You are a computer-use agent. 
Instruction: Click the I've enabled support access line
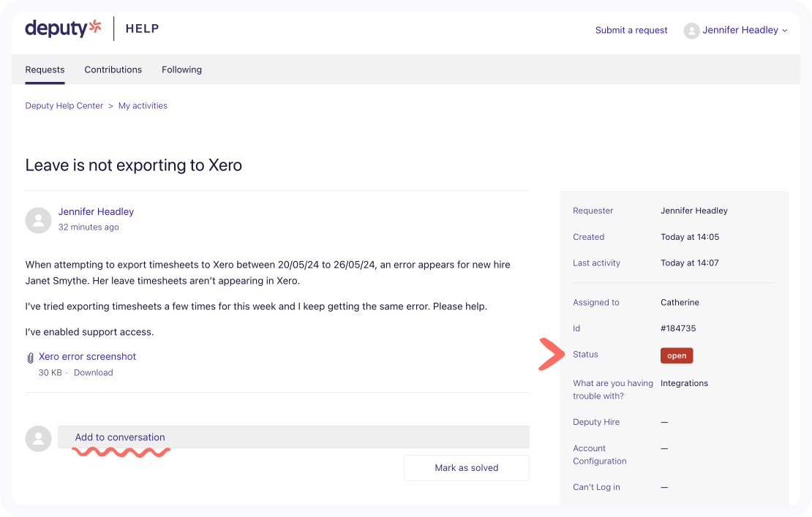89,332
